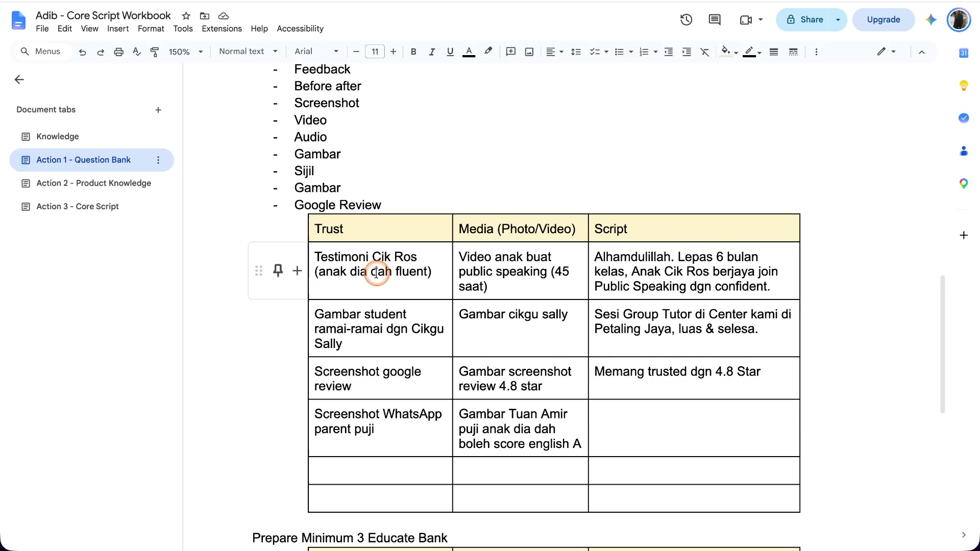Run spelling and grammar check icon

tap(137, 52)
